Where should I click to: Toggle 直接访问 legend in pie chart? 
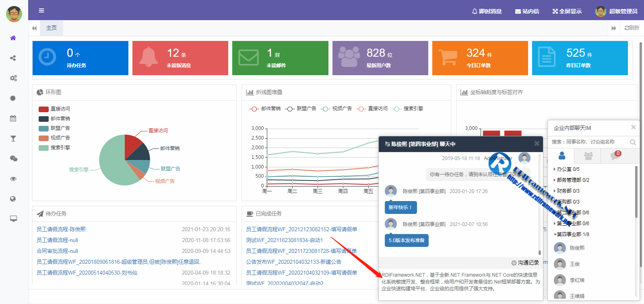coord(54,109)
